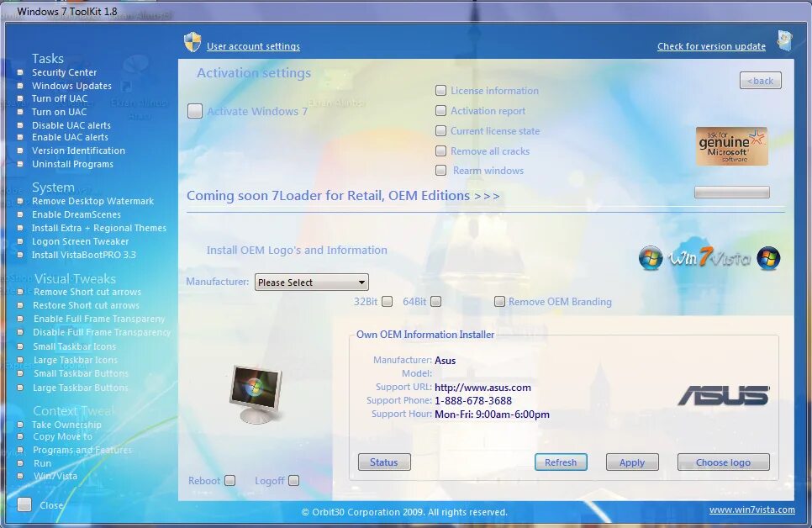Viewport: 812px width, 528px height.
Task: Tick the Reboot checkbox
Action: point(230,481)
